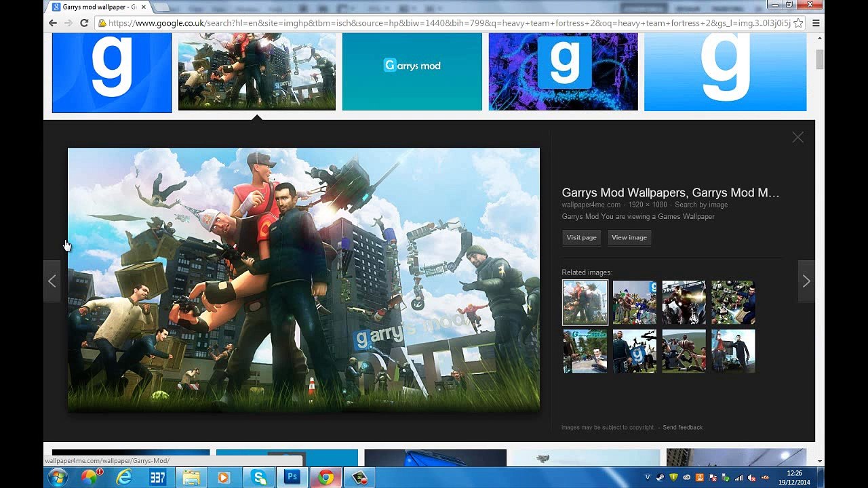
Task: Close the expanded image preview panel
Action: 797,138
